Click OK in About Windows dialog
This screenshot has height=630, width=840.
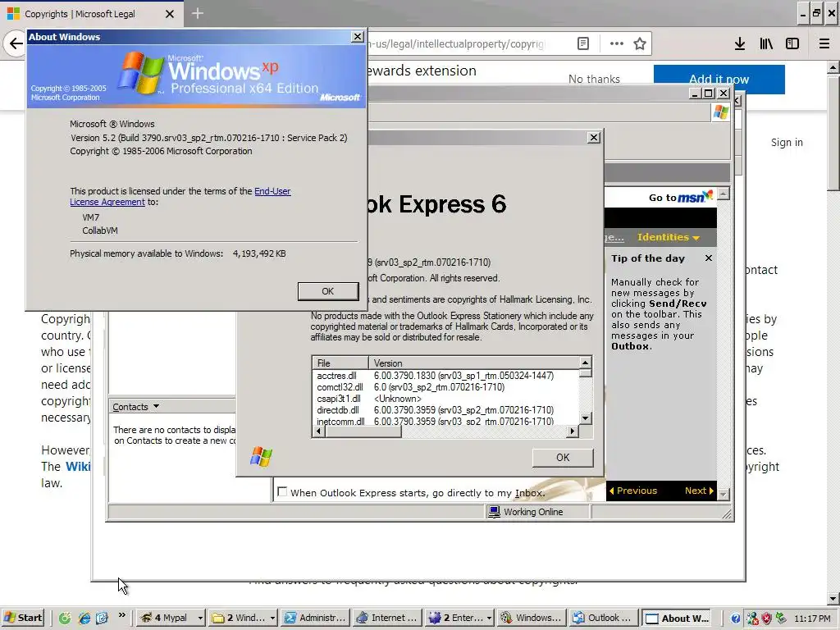coord(328,291)
